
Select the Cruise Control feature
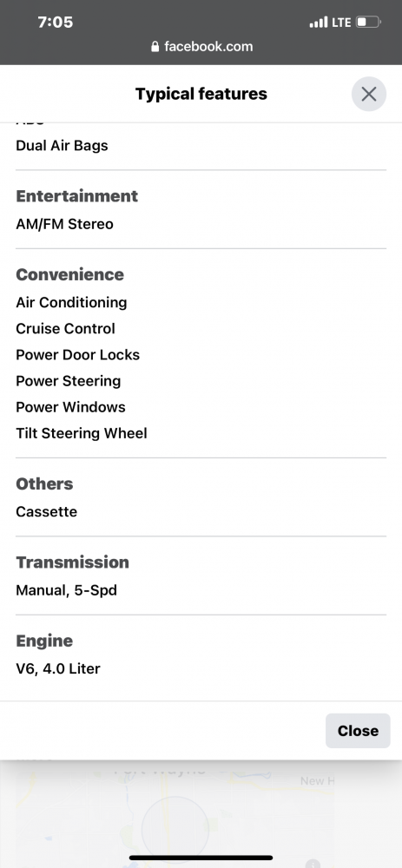tap(65, 328)
